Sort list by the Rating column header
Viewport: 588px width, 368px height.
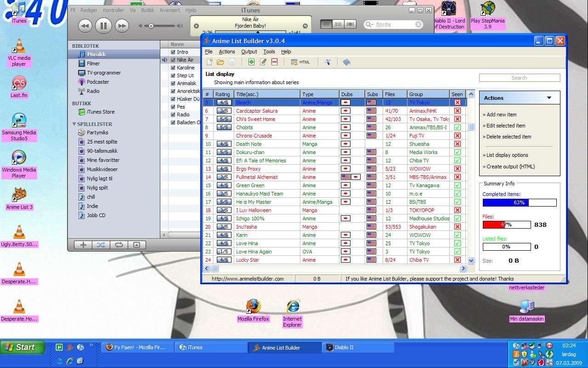(x=224, y=94)
